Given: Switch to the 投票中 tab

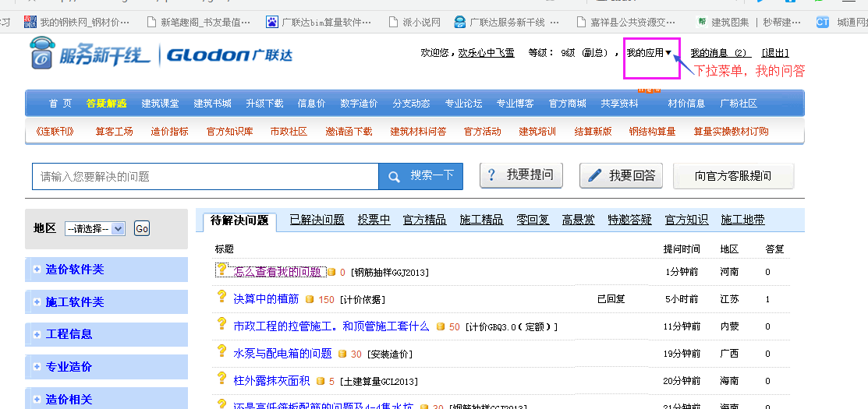Looking at the screenshot, I should (374, 220).
